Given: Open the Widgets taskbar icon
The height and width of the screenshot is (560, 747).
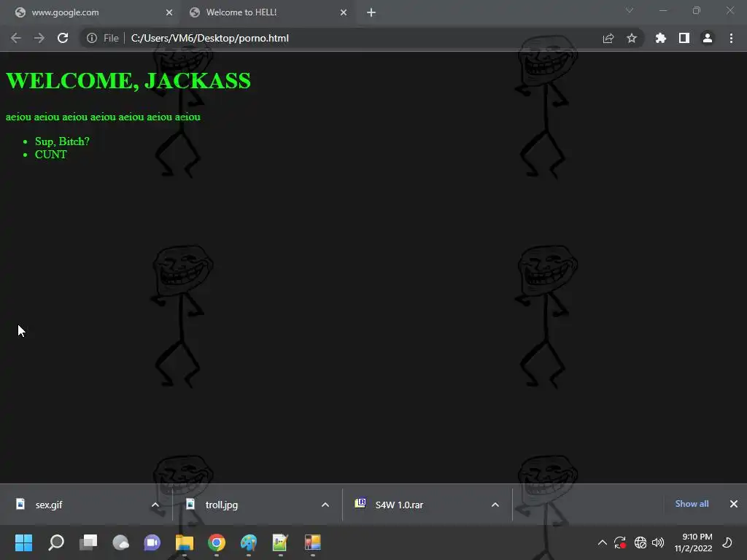Looking at the screenshot, I should (120, 542).
